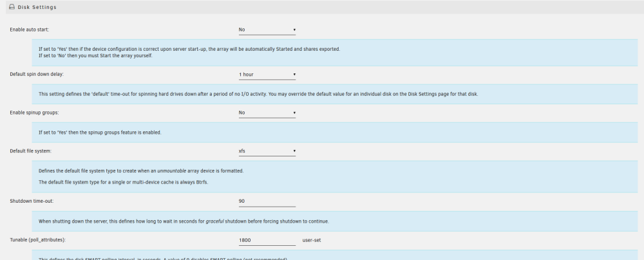Click the 'Tunable (poll_attributes):' label
The height and width of the screenshot is (260, 644).
[x=38, y=240]
